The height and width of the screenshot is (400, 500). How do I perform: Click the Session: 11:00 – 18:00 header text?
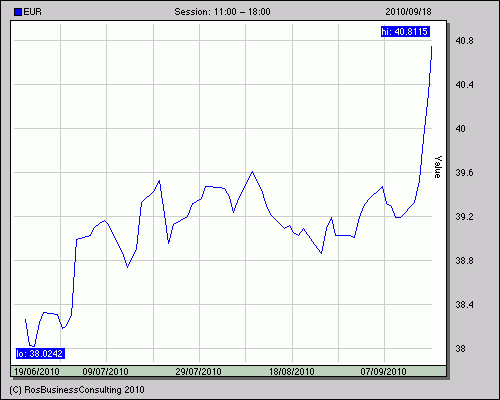coord(222,12)
